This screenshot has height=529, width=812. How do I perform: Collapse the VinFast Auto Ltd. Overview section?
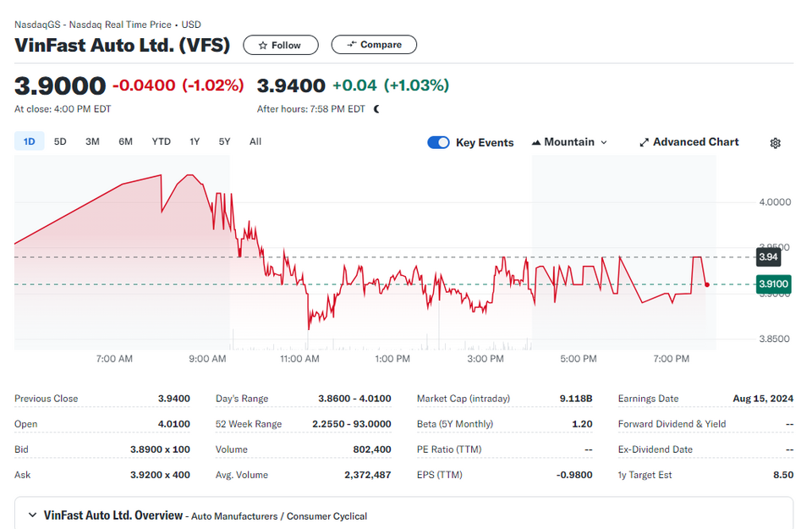coord(33,515)
